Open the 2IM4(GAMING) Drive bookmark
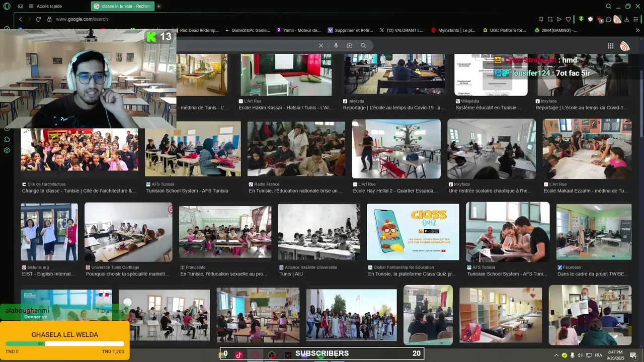 click(x=555, y=30)
